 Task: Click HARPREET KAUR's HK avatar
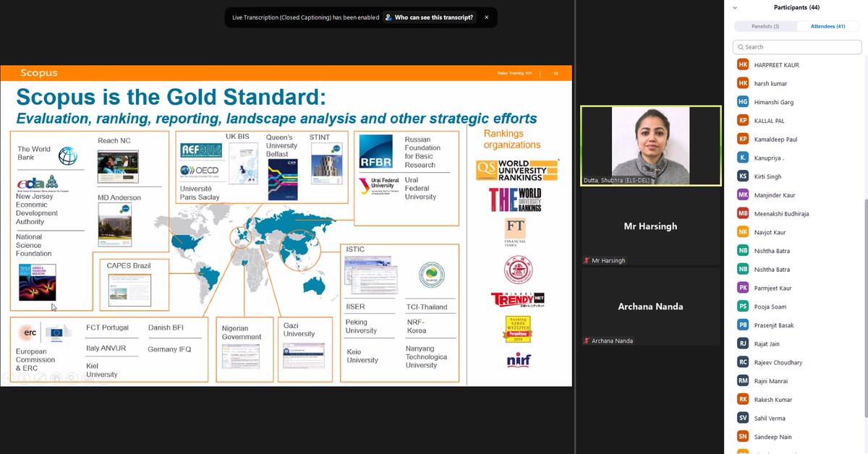point(743,64)
